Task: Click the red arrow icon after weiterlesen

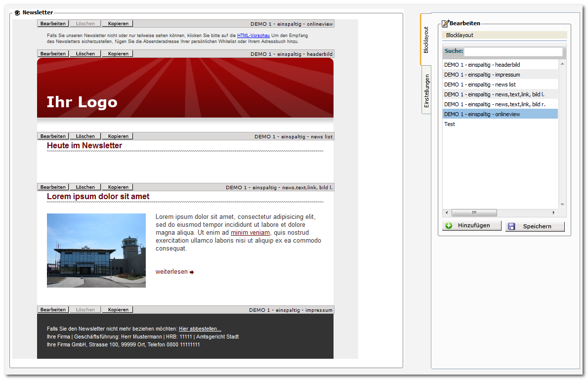Action: pos(192,272)
